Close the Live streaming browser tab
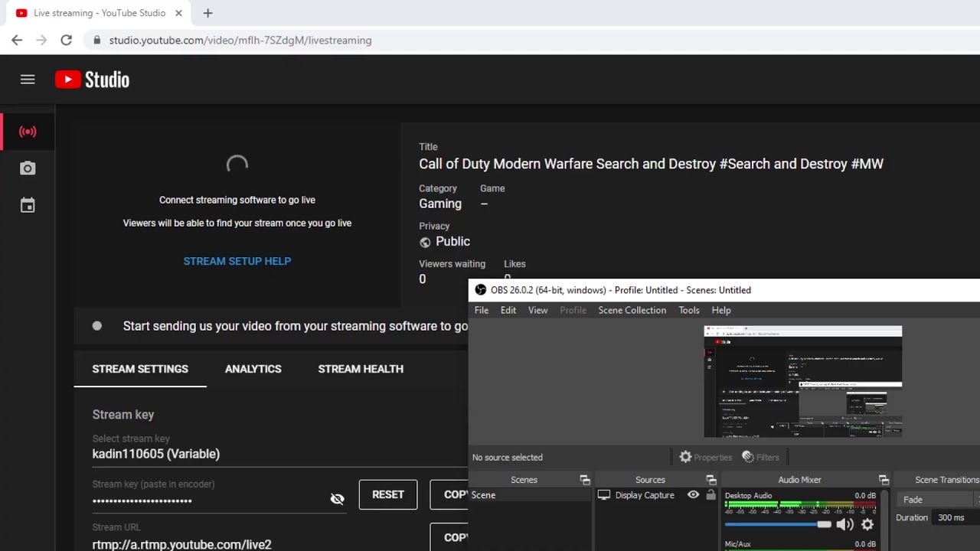The image size is (980, 551). [x=179, y=13]
